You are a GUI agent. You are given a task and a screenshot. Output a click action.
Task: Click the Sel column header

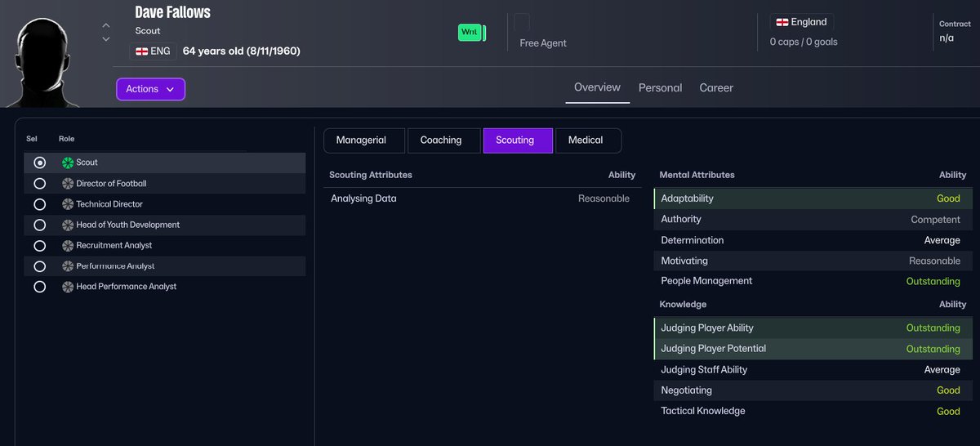pyautogui.click(x=32, y=139)
